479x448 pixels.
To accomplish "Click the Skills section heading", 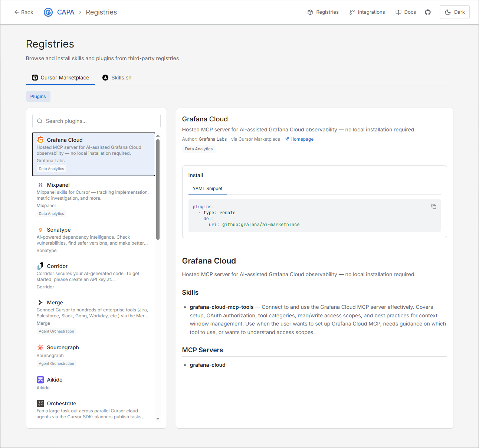I will pyautogui.click(x=190, y=292).
